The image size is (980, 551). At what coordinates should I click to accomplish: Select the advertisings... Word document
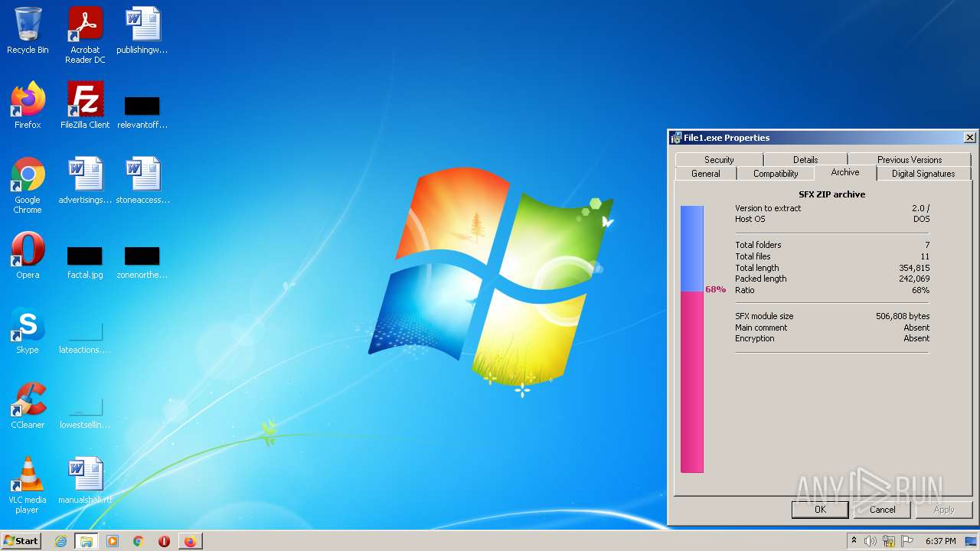85,181
